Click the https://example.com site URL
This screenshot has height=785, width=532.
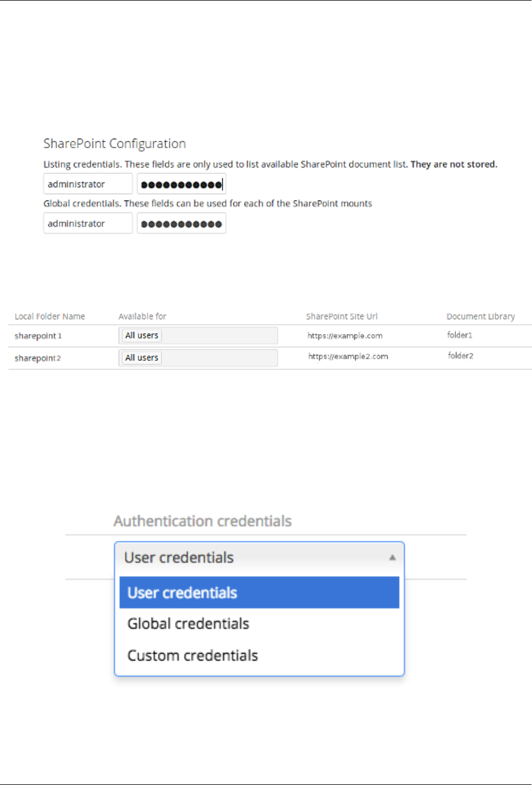click(x=345, y=336)
